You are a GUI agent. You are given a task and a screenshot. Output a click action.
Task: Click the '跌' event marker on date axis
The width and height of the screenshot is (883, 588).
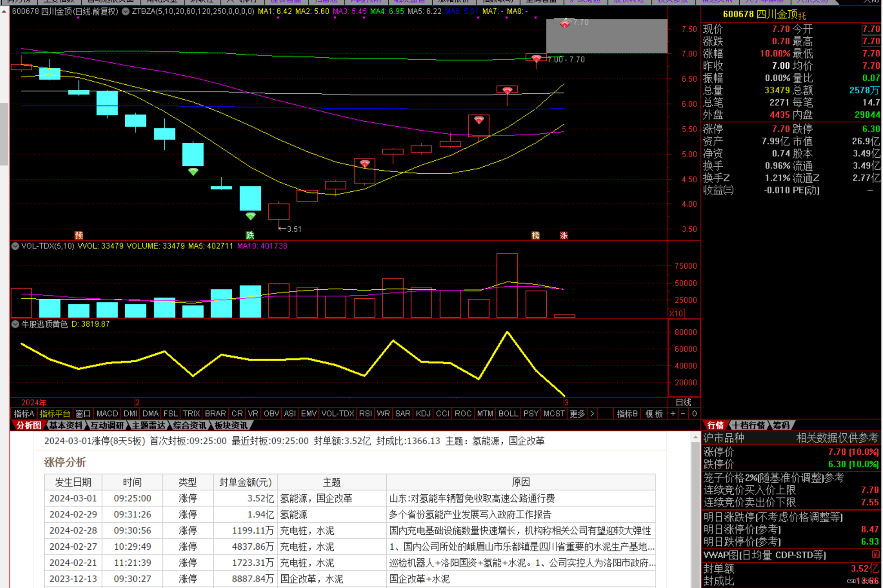(250, 235)
